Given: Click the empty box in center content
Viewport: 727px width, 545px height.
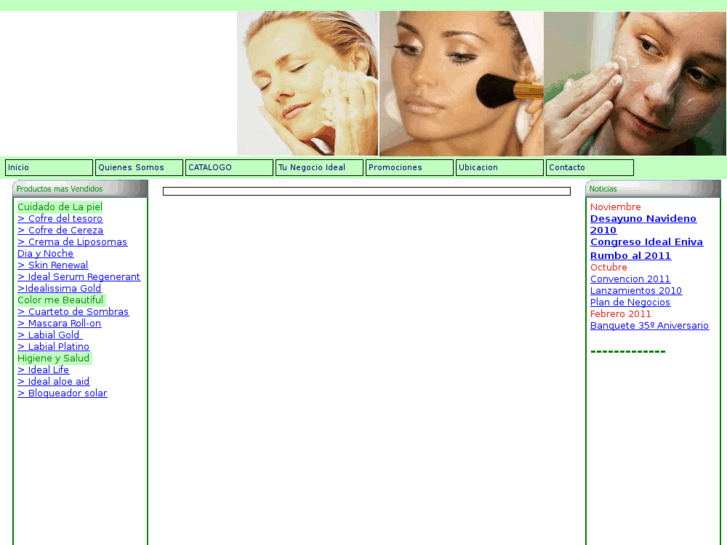Looking at the screenshot, I should (366, 191).
